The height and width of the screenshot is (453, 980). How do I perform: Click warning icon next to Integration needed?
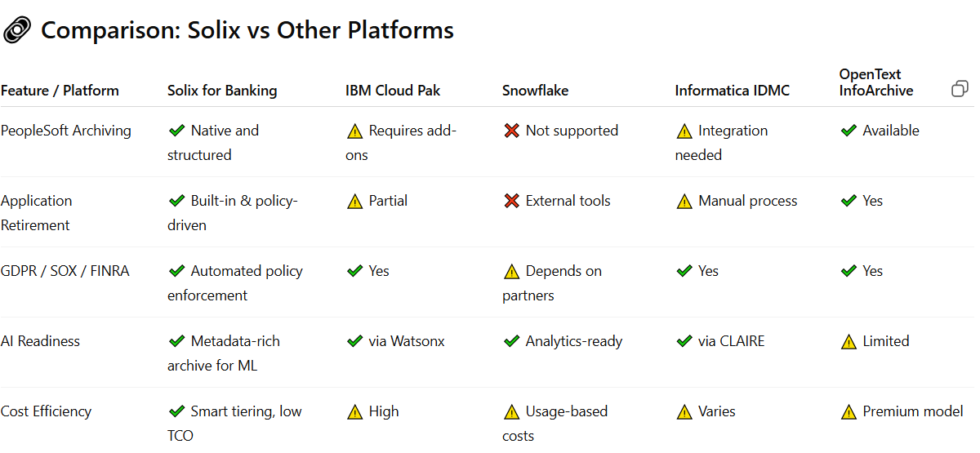[684, 131]
